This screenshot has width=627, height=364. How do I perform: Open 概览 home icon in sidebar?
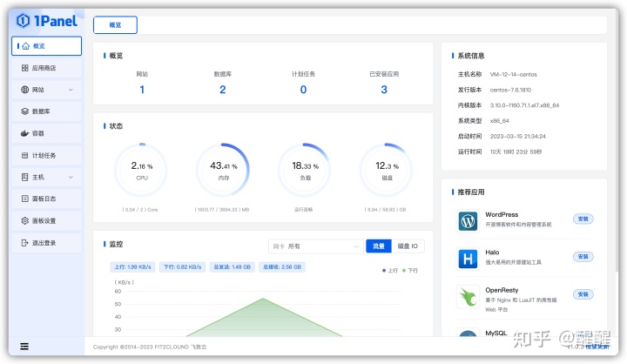pyautogui.click(x=26, y=46)
